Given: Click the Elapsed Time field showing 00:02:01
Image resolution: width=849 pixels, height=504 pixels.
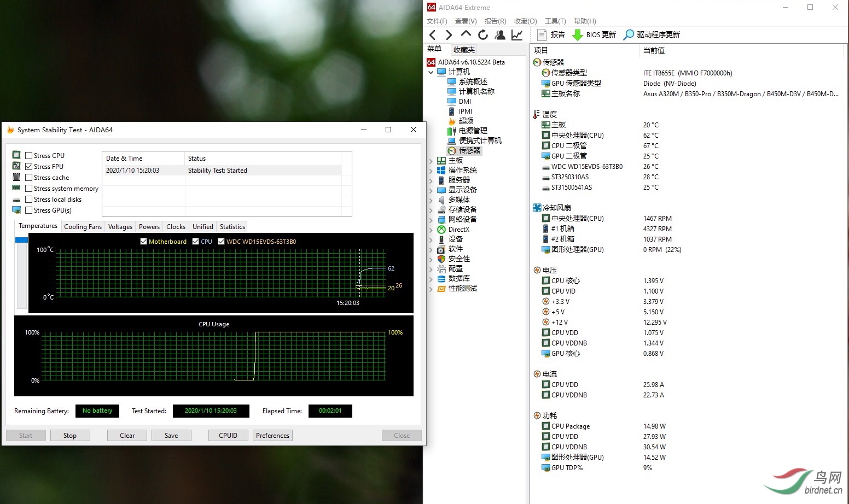Looking at the screenshot, I should pyautogui.click(x=330, y=411).
